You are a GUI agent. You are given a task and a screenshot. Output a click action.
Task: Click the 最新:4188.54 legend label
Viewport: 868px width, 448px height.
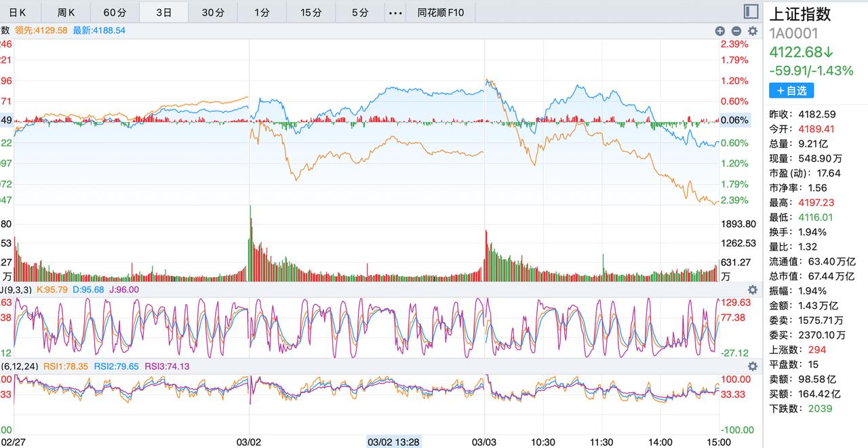[x=99, y=31]
